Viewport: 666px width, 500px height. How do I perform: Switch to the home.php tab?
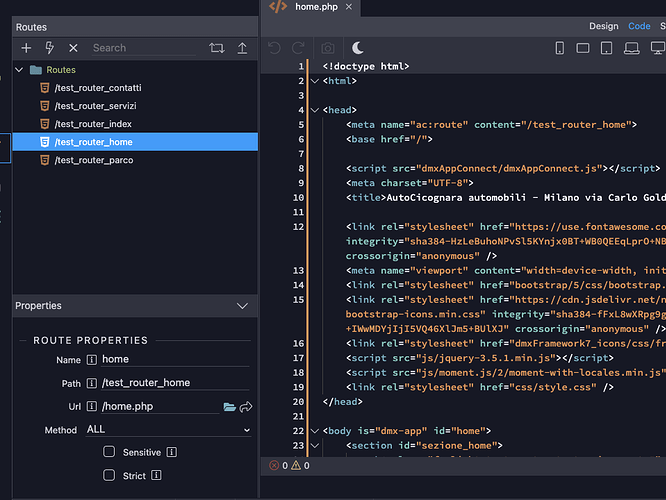(x=316, y=7)
